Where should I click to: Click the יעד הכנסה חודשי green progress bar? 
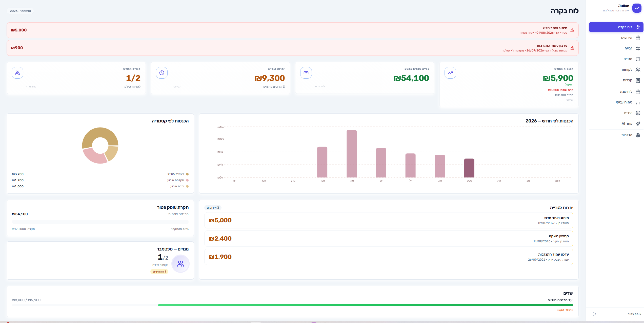click(x=366, y=305)
